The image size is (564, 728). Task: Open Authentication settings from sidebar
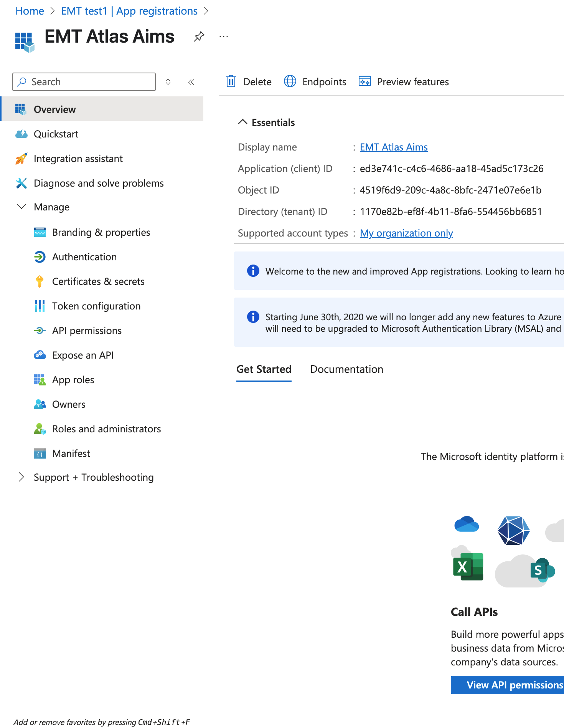84,257
